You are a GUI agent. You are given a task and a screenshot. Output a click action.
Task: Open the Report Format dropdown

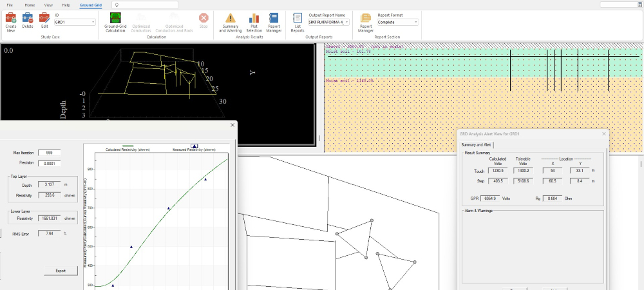tap(415, 22)
